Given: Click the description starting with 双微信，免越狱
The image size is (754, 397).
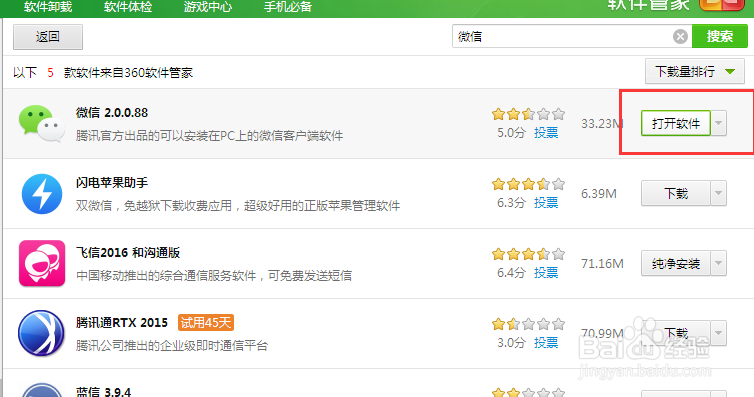Looking at the screenshot, I should coord(238,206).
